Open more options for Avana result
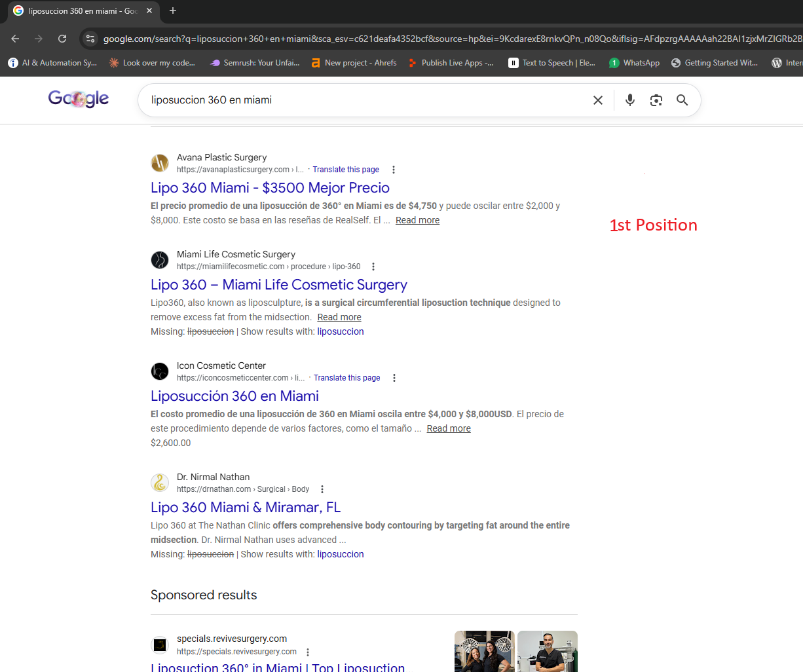The image size is (803, 672). pyautogui.click(x=394, y=170)
